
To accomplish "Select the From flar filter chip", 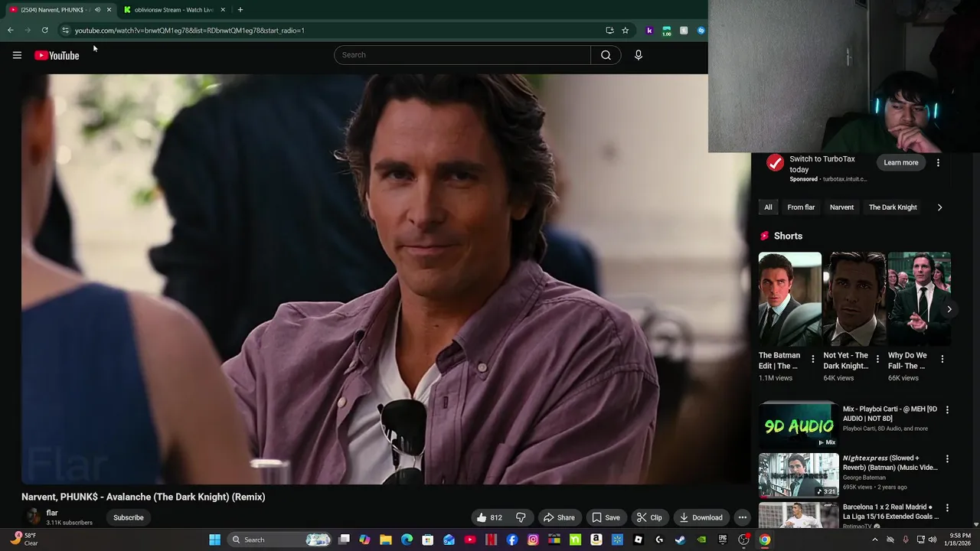I will (801, 207).
